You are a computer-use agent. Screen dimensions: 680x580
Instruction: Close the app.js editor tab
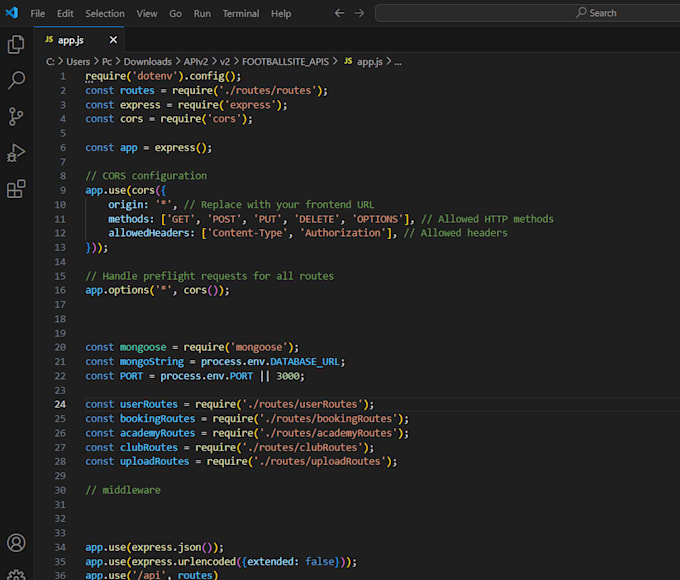[x=113, y=40]
